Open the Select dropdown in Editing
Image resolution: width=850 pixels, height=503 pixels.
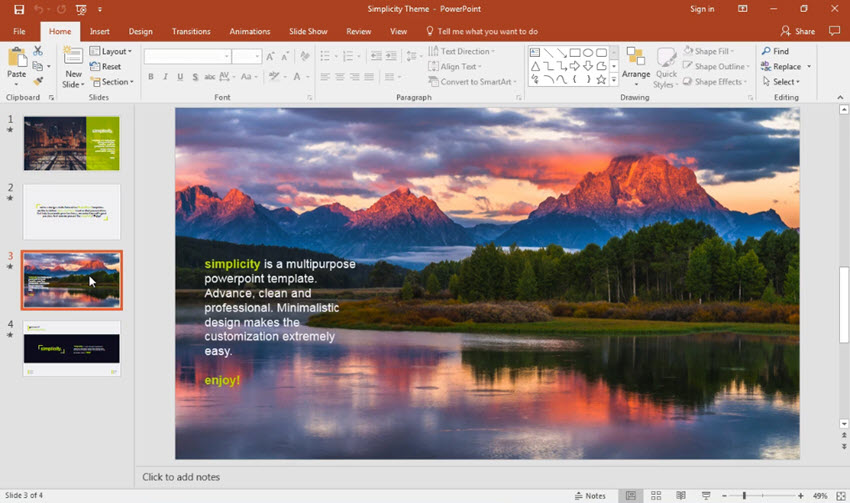tap(781, 81)
